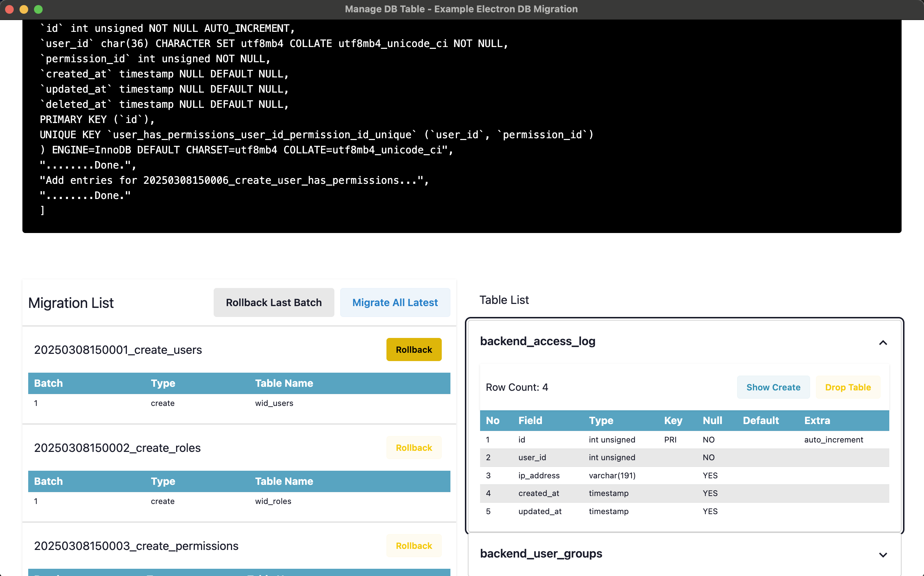The image size is (924, 576).
Task: Select the 20250308150002_create_roles migration name
Action: coord(117,448)
